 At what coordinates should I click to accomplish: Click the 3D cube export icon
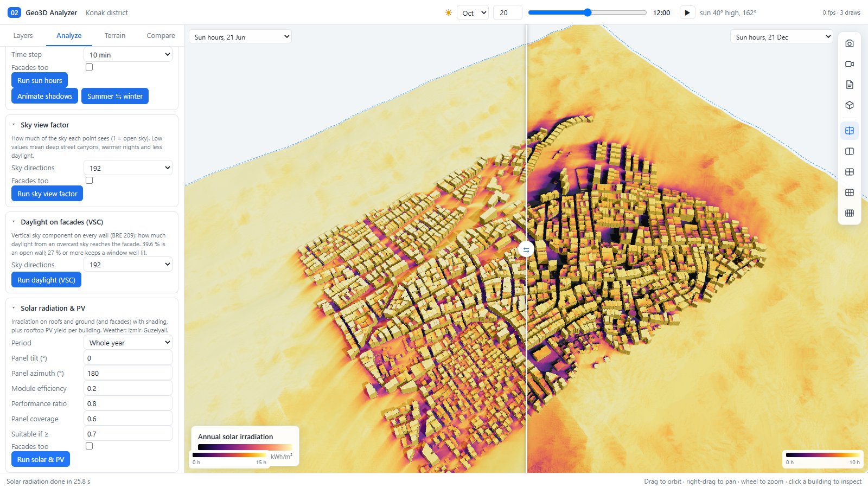pos(850,105)
